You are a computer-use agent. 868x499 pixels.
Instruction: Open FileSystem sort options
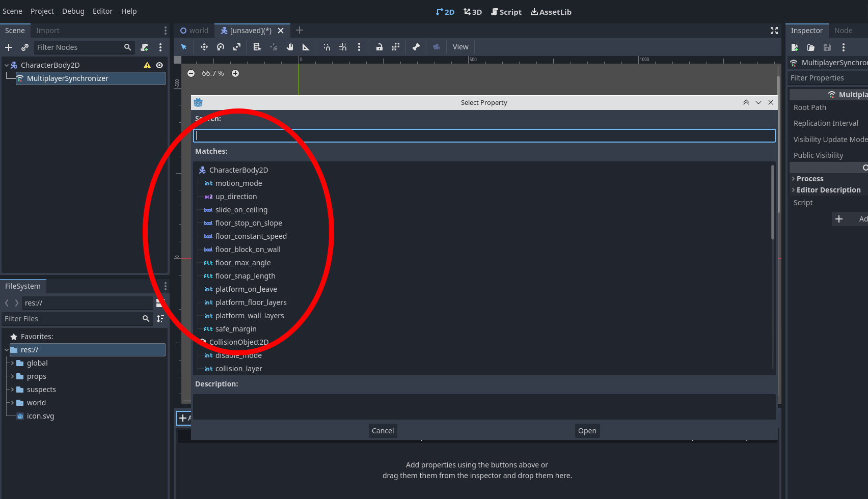(x=160, y=319)
